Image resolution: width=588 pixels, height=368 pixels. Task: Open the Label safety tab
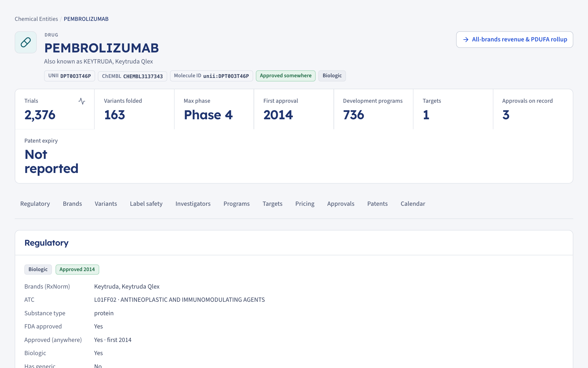click(146, 204)
